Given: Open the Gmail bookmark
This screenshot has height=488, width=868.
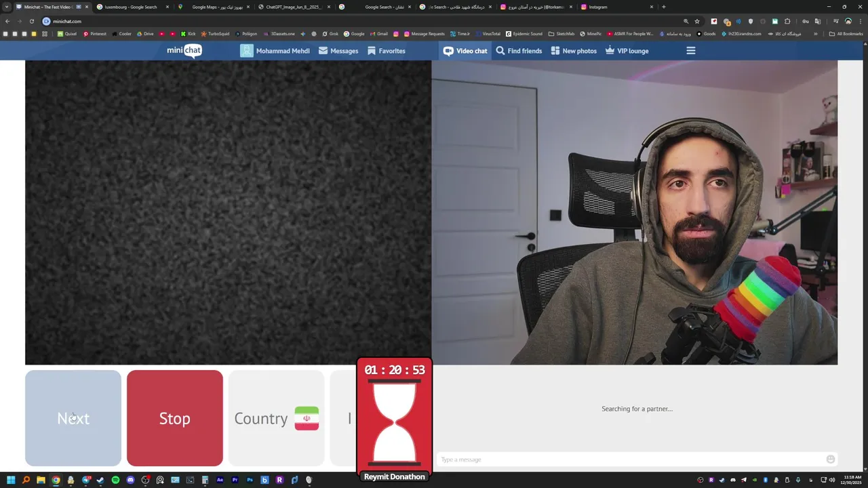Looking at the screenshot, I should (379, 34).
